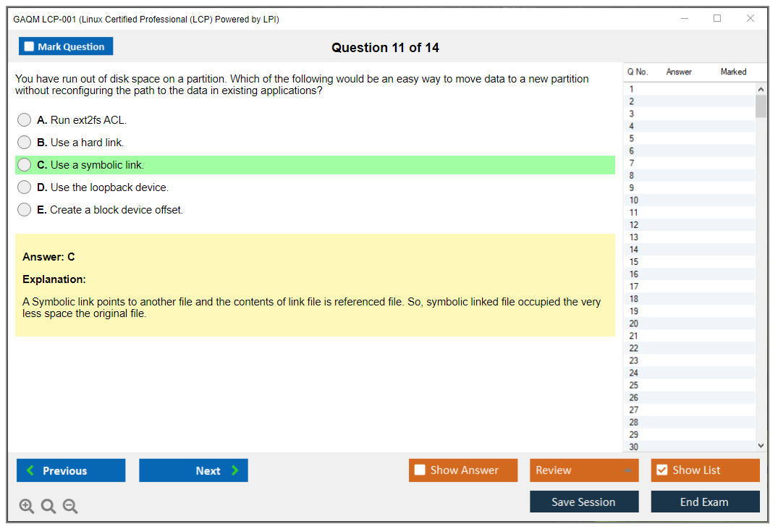The image size is (778, 532).
Task: Go back to the Previous question
Action: tap(71, 470)
